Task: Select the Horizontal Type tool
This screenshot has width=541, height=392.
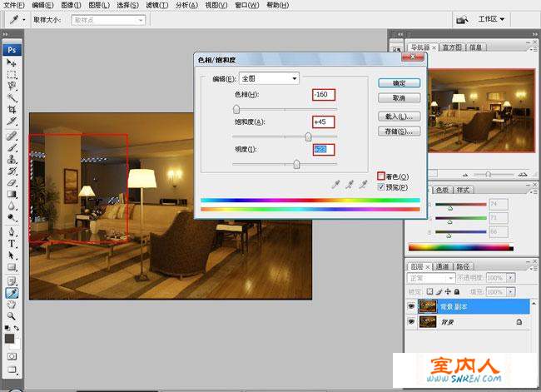Action: coord(12,244)
